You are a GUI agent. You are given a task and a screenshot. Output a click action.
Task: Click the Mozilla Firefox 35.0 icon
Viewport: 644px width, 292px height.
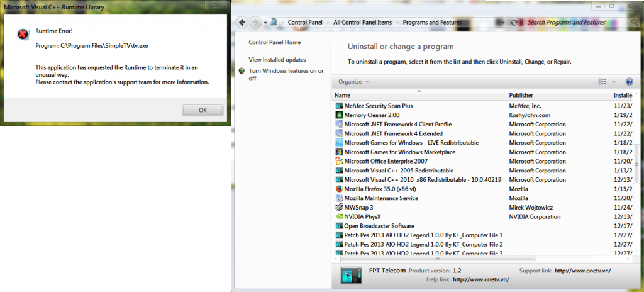click(339, 189)
